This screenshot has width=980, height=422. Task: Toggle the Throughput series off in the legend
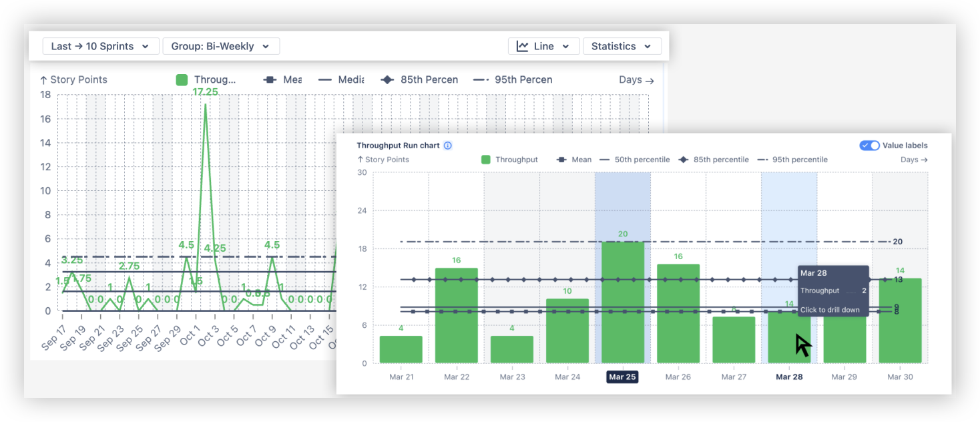[509, 159]
